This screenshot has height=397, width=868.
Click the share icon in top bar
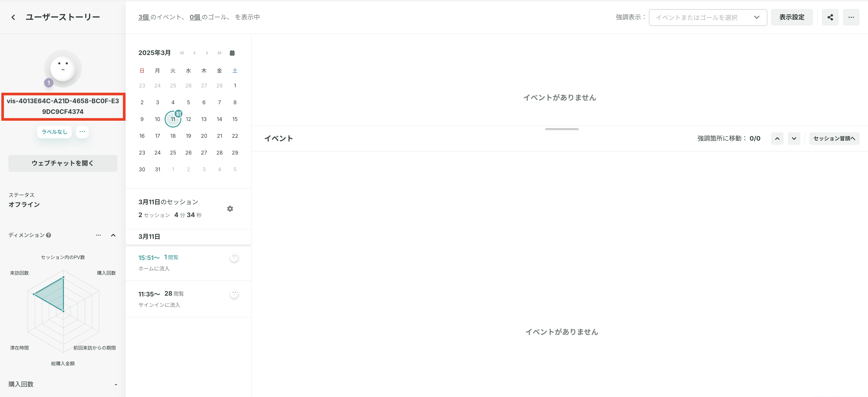click(x=830, y=17)
